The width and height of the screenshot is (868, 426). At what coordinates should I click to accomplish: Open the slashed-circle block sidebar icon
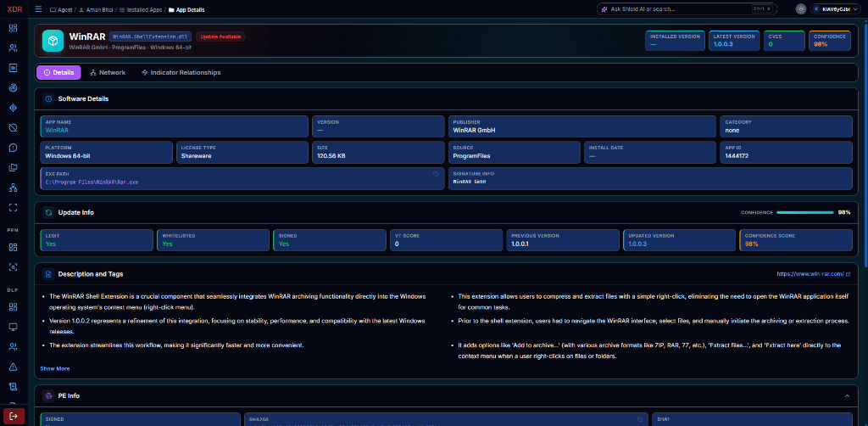coord(14,127)
